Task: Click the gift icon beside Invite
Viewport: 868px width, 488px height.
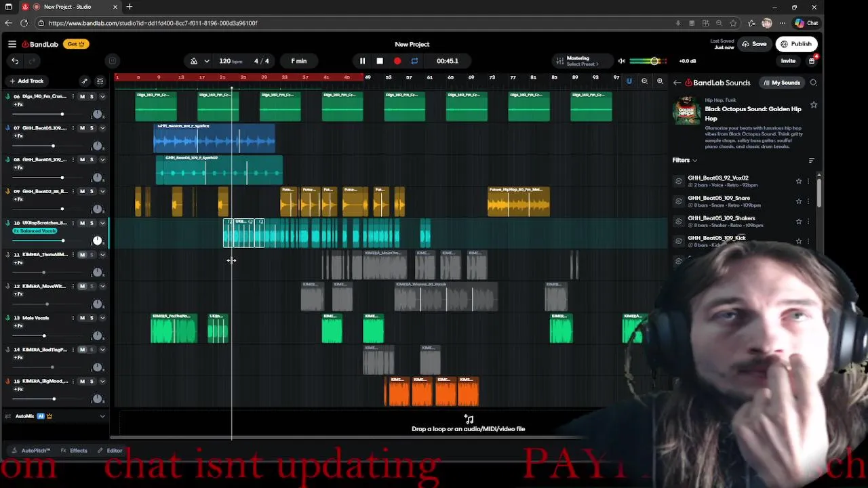Action: click(x=812, y=61)
